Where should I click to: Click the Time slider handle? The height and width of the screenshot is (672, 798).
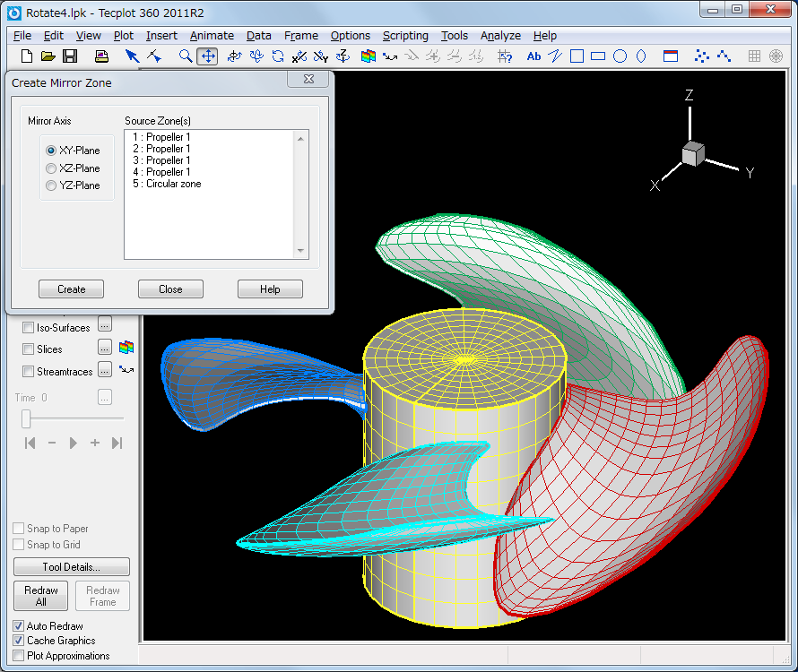(26, 418)
